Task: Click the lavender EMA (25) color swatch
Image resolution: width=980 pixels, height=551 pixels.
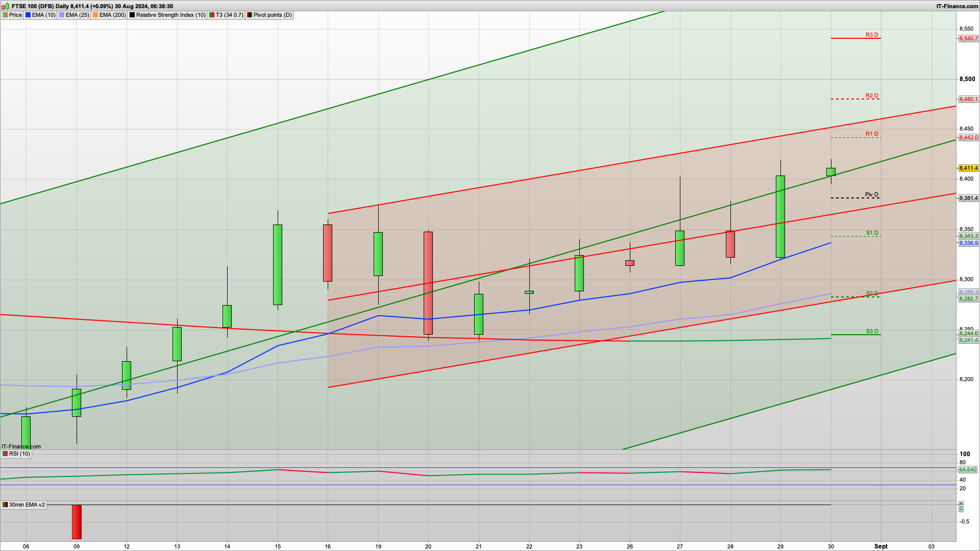Action: pos(62,15)
